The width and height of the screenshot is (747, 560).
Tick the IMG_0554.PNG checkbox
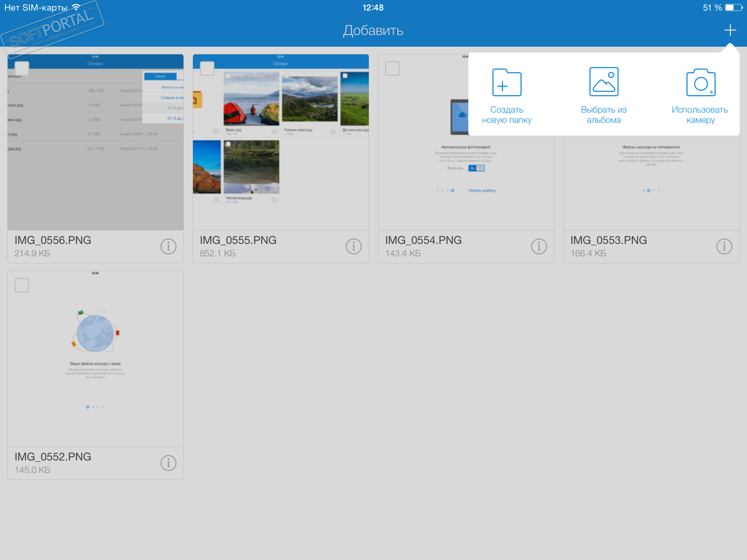pos(392,69)
